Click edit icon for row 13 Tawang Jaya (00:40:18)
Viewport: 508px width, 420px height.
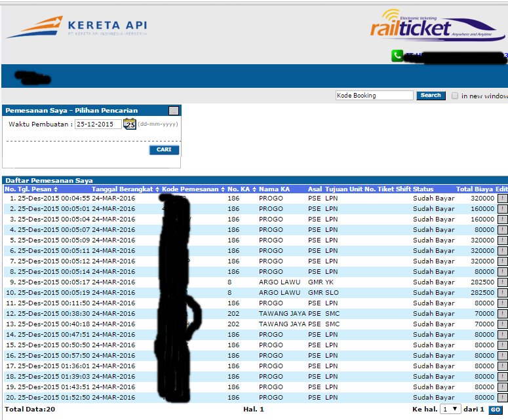(x=503, y=324)
